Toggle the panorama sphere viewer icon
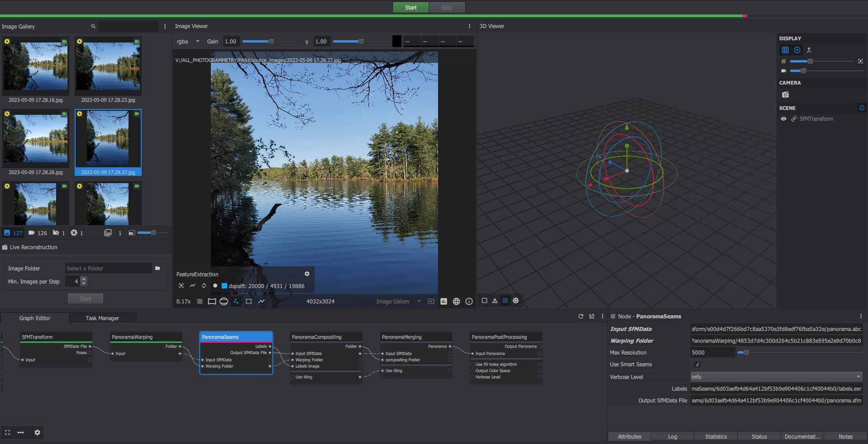Screen dimensions: 868x444 (x=224, y=302)
